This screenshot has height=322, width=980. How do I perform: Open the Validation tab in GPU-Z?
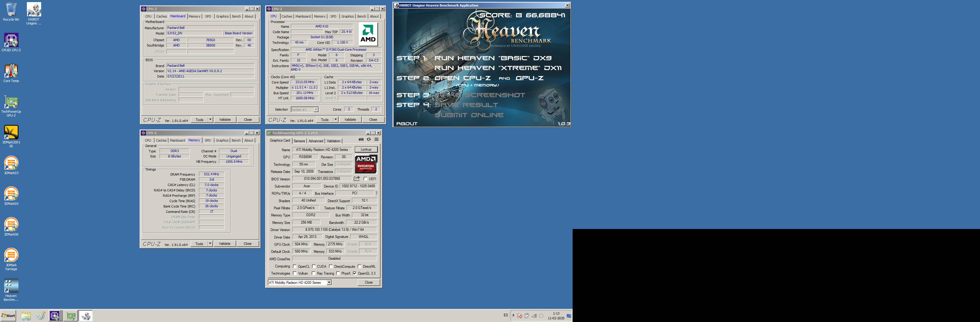click(334, 141)
